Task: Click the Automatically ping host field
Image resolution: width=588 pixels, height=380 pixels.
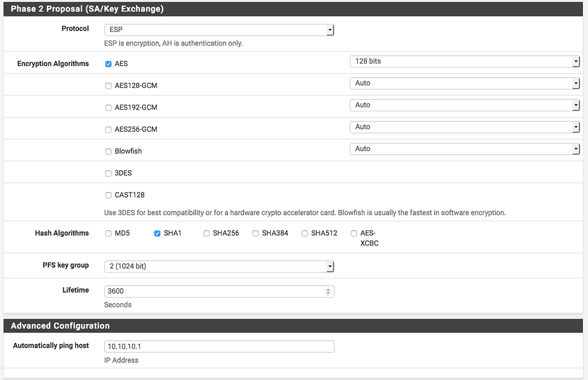Action: (219, 346)
